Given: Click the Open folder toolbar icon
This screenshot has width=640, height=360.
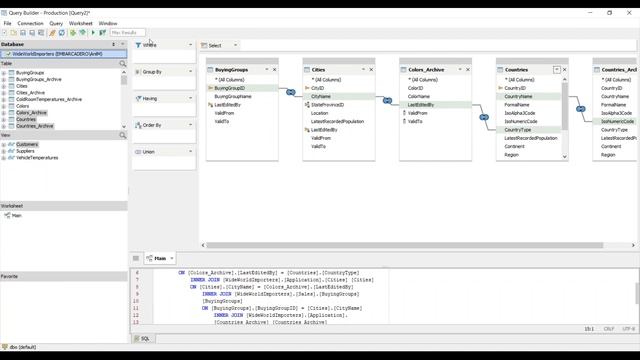Looking at the screenshot, I should (13, 33).
